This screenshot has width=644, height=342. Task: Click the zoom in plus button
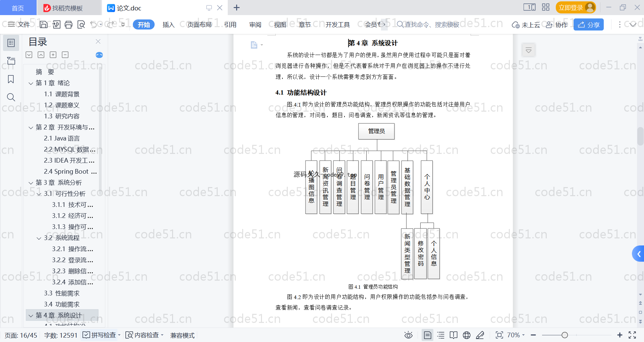click(620, 335)
